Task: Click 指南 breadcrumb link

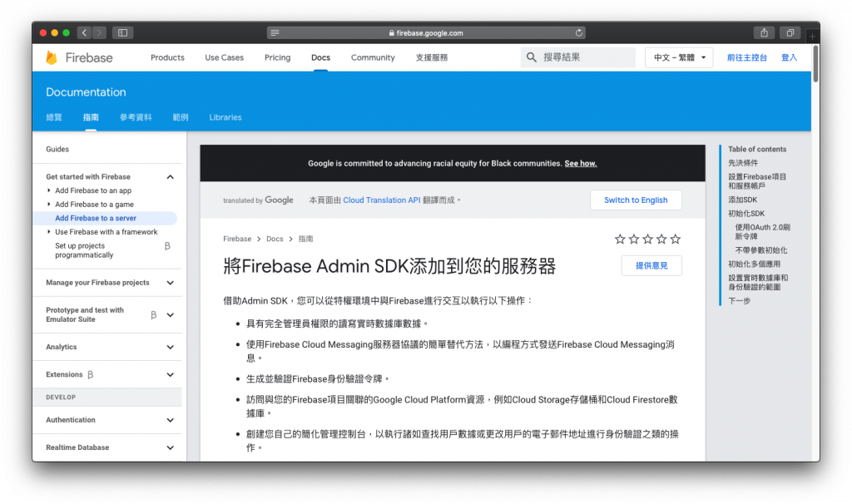Action: [x=305, y=239]
